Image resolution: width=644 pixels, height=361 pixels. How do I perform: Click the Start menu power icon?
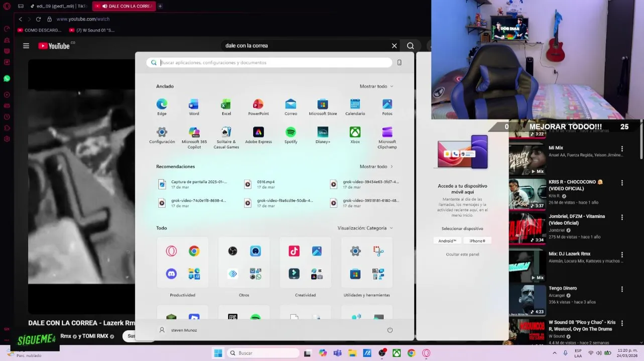click(390, 330)
